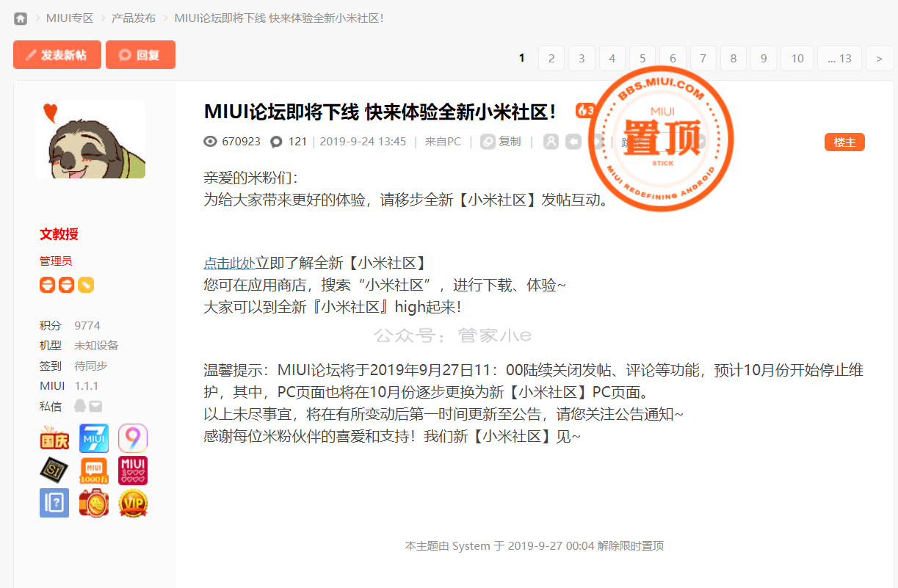
Task: Click the next page arrow
Action: point(880,58)
